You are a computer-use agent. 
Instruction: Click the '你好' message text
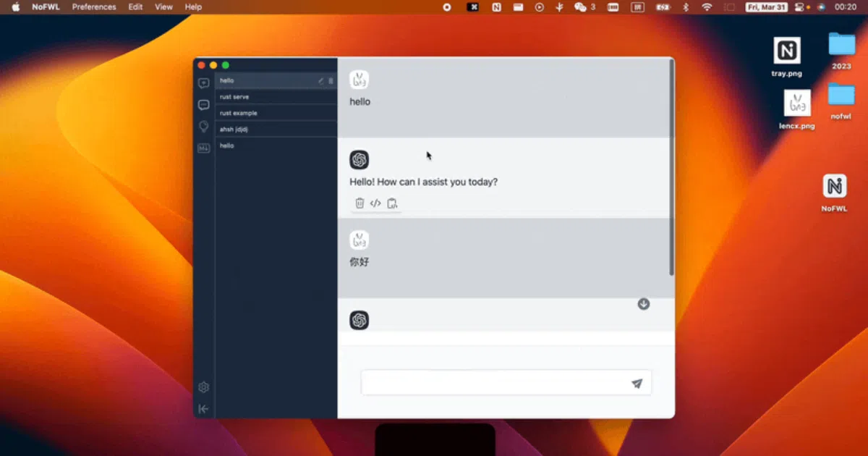(359, 262)
